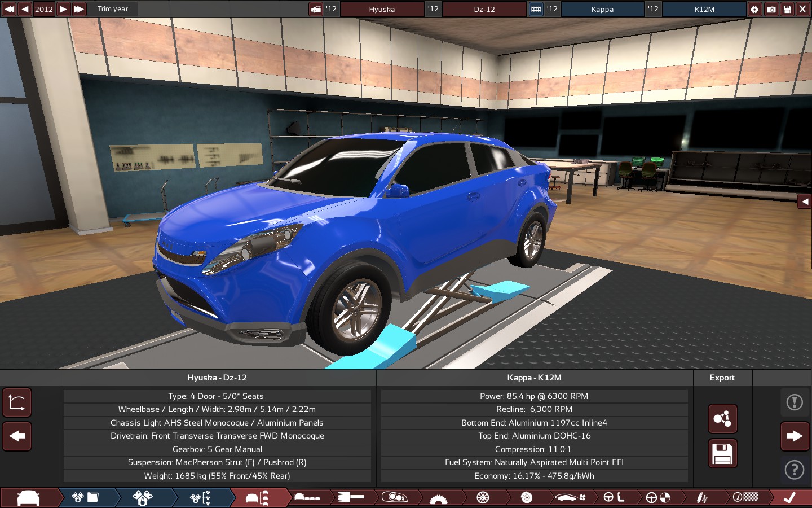812x508 pixels.
Task: Click the Compression: 11.0:1 row
Action: [x=534, y=449]
